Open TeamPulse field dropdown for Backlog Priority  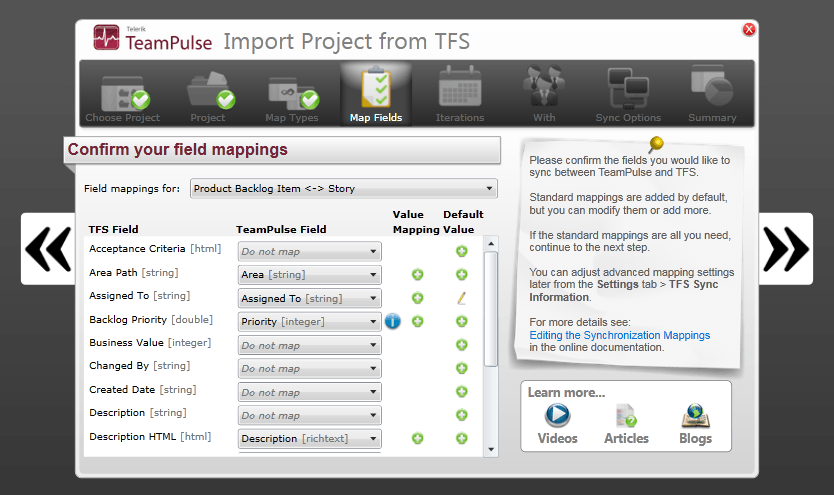click(x=310, y=322)
